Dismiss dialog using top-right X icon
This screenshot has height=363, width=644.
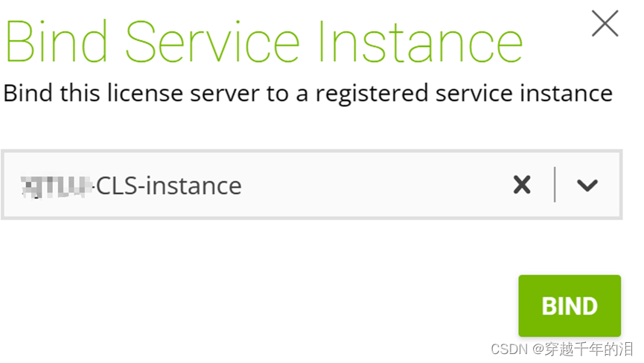[x=605, y=23]
